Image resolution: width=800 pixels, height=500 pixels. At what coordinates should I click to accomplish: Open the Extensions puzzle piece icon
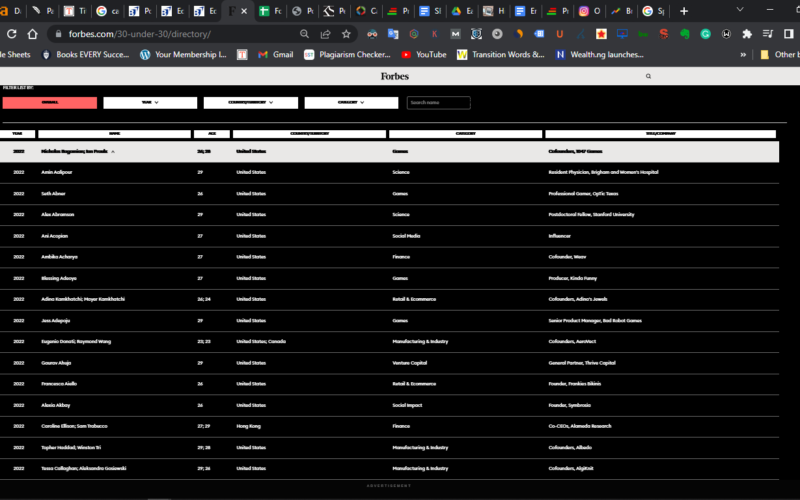[746, 33]
